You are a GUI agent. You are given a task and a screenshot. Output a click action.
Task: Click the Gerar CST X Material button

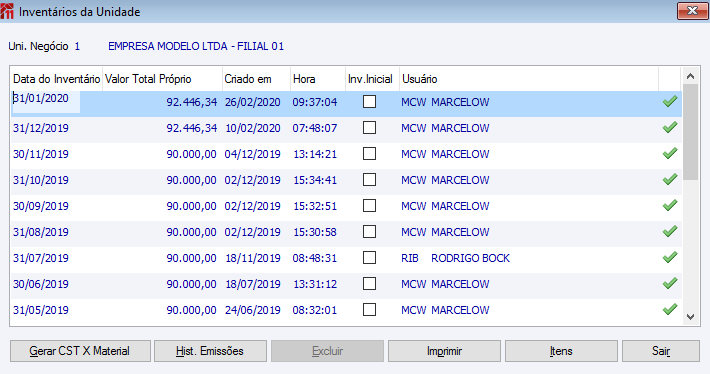(x=80, y=351)
